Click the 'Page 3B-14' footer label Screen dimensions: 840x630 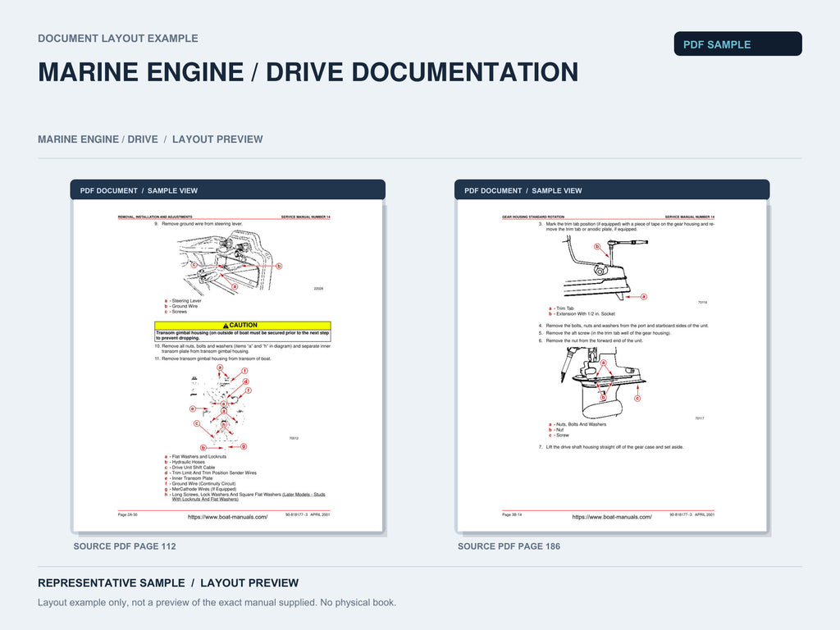click(512, 514)
